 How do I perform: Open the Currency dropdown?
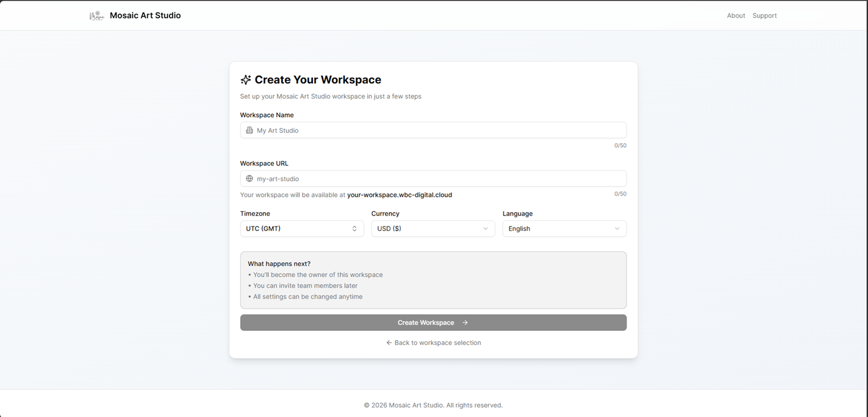click(433, 228)
